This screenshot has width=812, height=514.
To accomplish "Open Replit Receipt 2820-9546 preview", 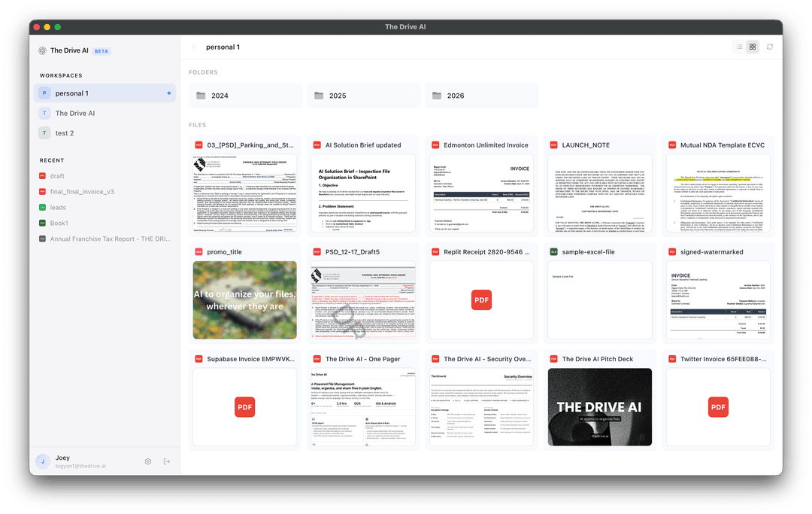I will 482,300.
